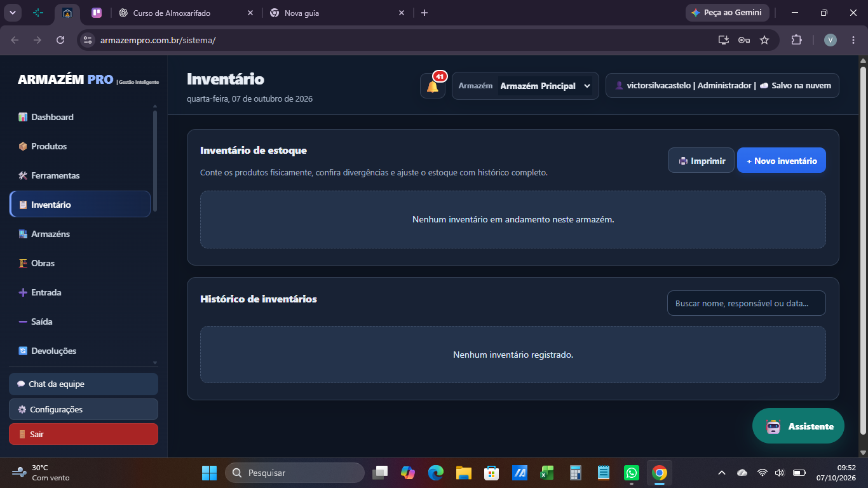Open the Saída sidebar item
The height and width of the screenshot is (488, 868).
80,322
